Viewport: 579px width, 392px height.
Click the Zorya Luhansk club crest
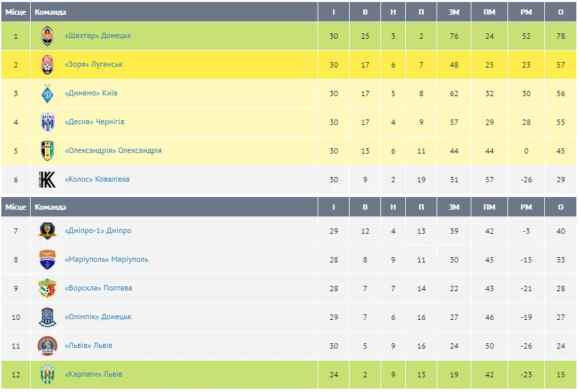[x=47, y=65]
